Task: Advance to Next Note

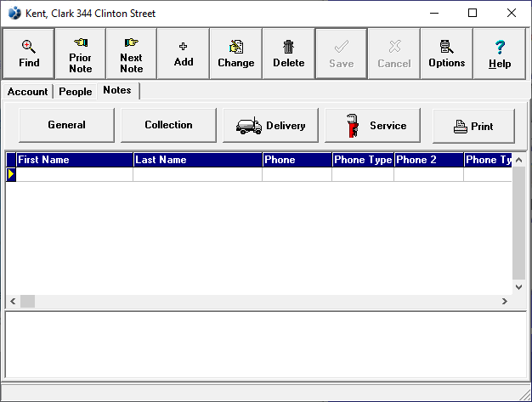Action: [132, 54]
